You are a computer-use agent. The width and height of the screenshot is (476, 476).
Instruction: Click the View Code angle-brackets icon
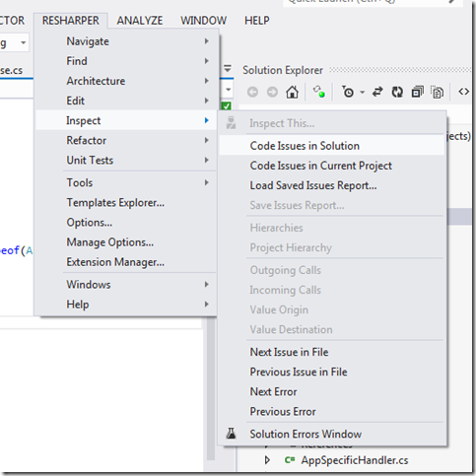[464, 92]
